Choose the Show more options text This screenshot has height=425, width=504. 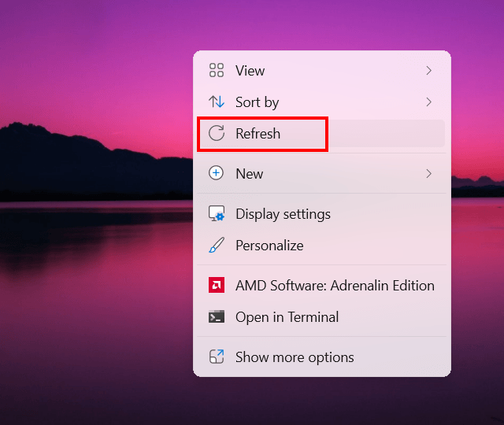[295, 357]
